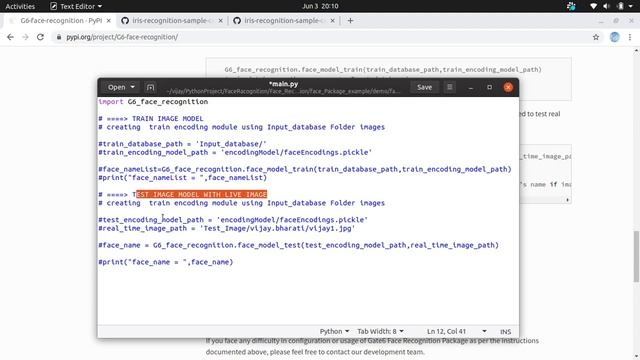640x360 pixels.
Task: Close the Text Editor window
Action: [508, 87]
